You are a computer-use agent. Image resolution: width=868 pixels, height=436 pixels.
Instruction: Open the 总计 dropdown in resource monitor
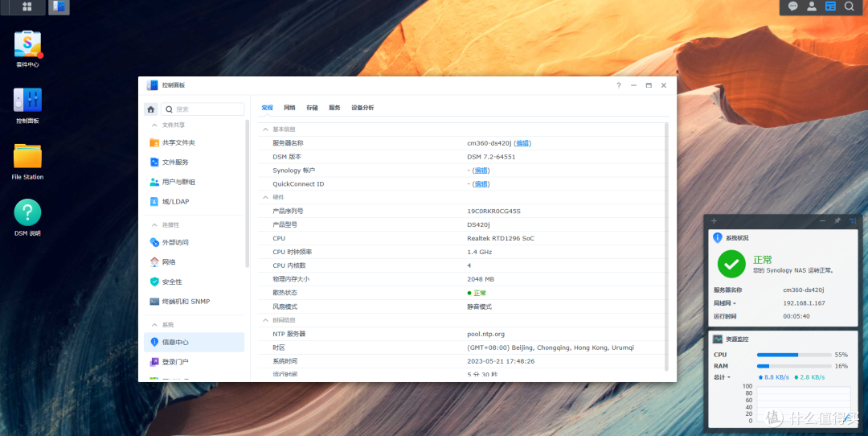[x=722, y=377]
